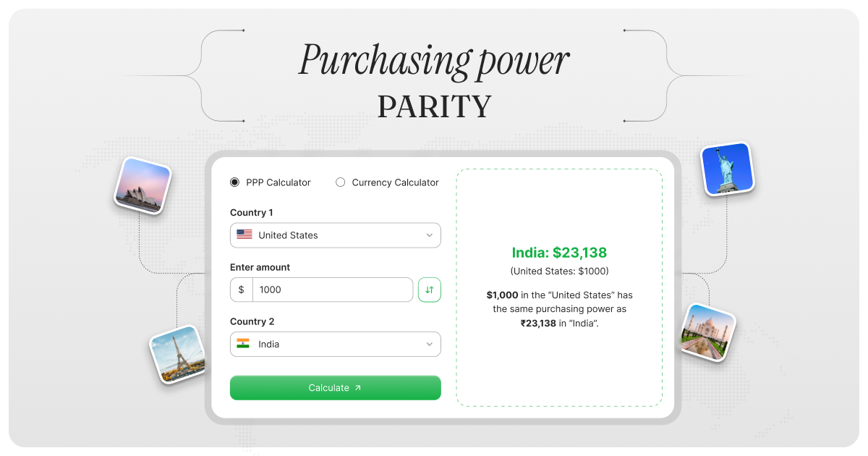Click the dollar sign in the amount field
The image size is (868, 456).
pos(241,290)
